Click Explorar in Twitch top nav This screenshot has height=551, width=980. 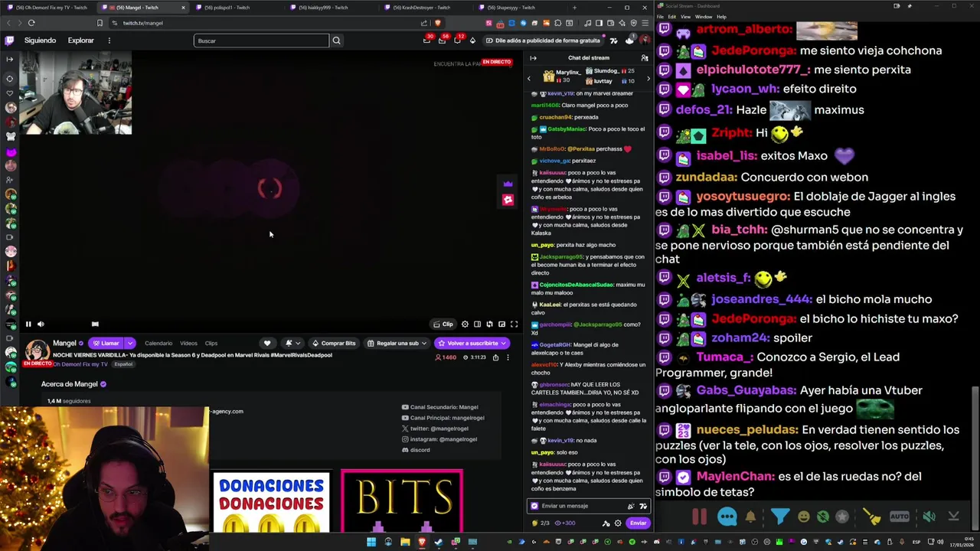click(80, 41)
